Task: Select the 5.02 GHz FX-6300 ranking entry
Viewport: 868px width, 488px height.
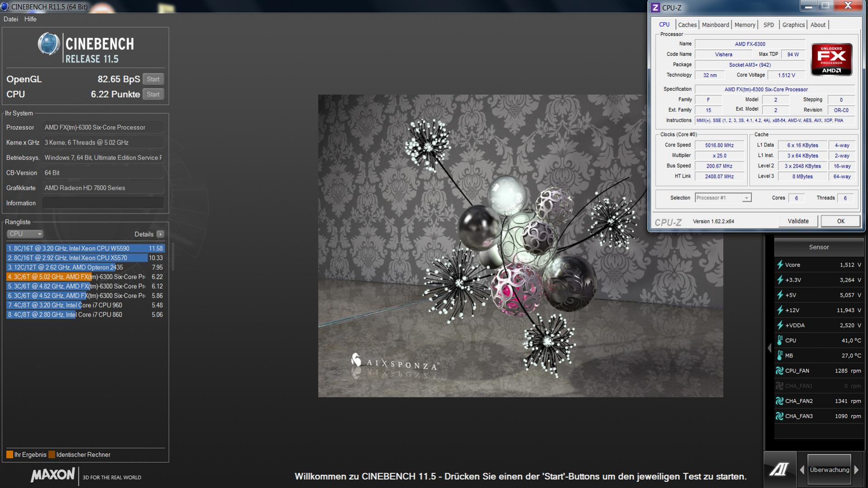Action: (85, 277)
